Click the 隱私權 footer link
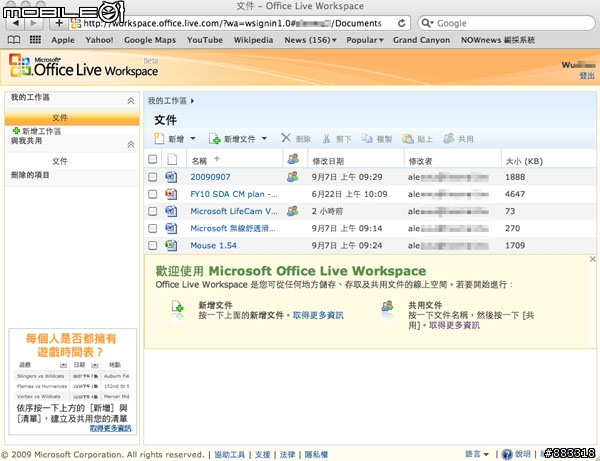 click(x=316, y=454)
